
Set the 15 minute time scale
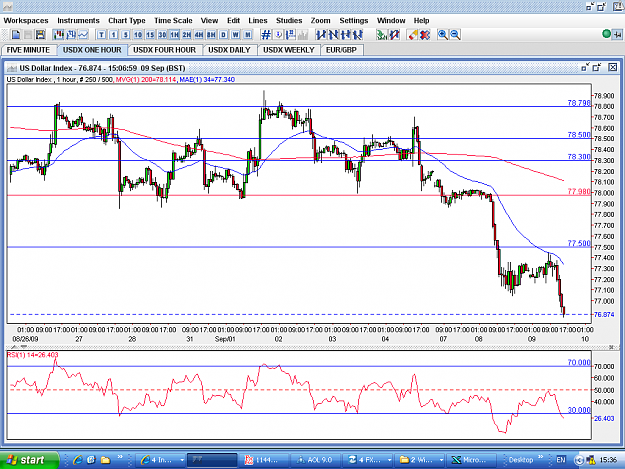click(x=150, y=35)
